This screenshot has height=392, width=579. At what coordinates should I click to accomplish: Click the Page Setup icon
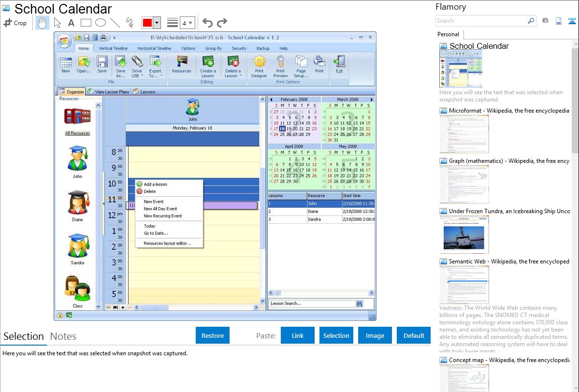click(x=301, y=67)
